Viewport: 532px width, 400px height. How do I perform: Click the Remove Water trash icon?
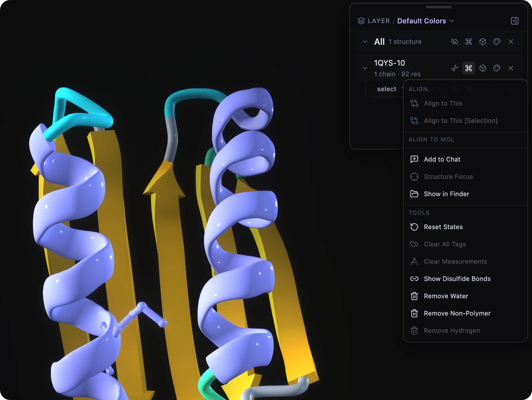[414, 296]
